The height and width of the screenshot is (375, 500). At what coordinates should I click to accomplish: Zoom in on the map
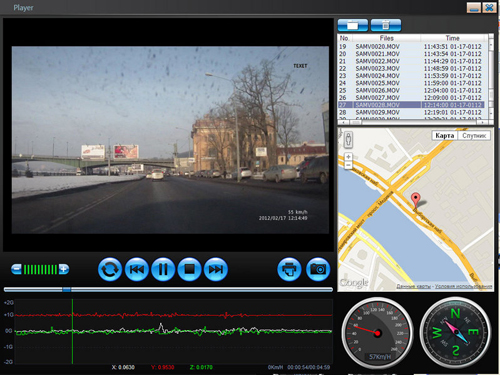click(348, 157)
